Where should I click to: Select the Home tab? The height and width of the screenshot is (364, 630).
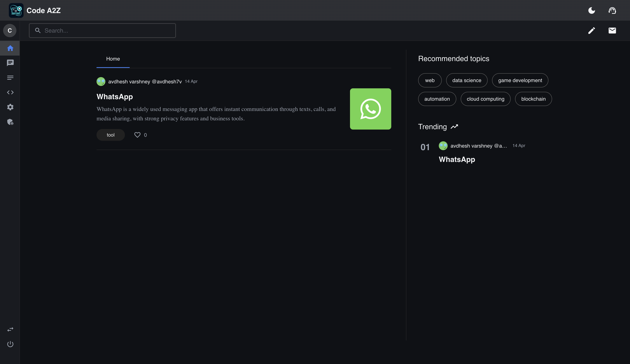(113, 59)
